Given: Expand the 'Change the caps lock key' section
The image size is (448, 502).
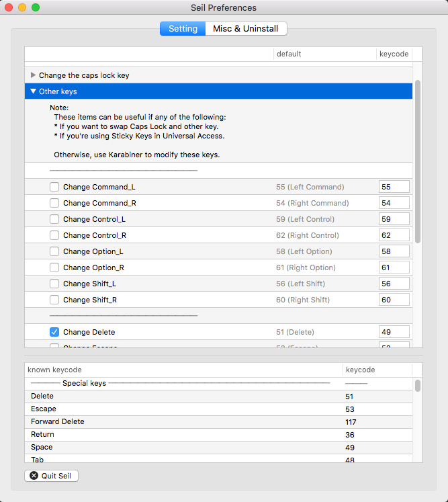Looking at the screenshot, I should 33,75.
